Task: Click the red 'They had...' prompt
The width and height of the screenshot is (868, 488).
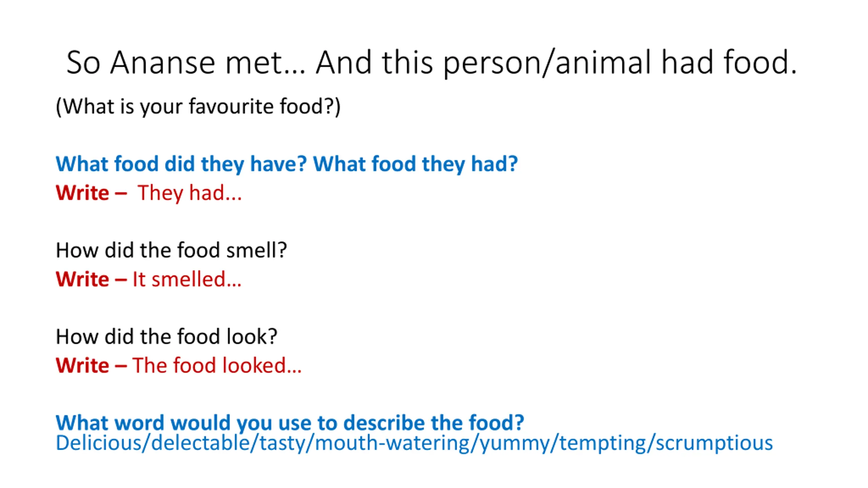Action: pyautogui.click(x=190, y=193)
